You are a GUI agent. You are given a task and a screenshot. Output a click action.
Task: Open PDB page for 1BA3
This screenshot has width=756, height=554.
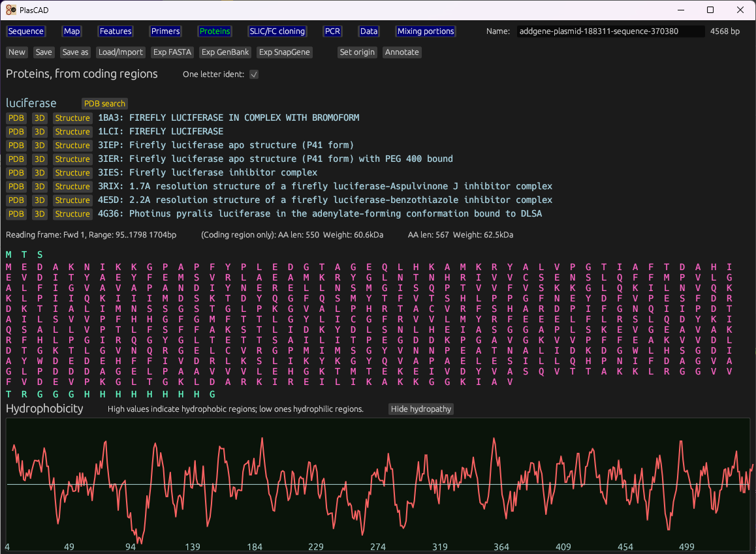point(16,118)
